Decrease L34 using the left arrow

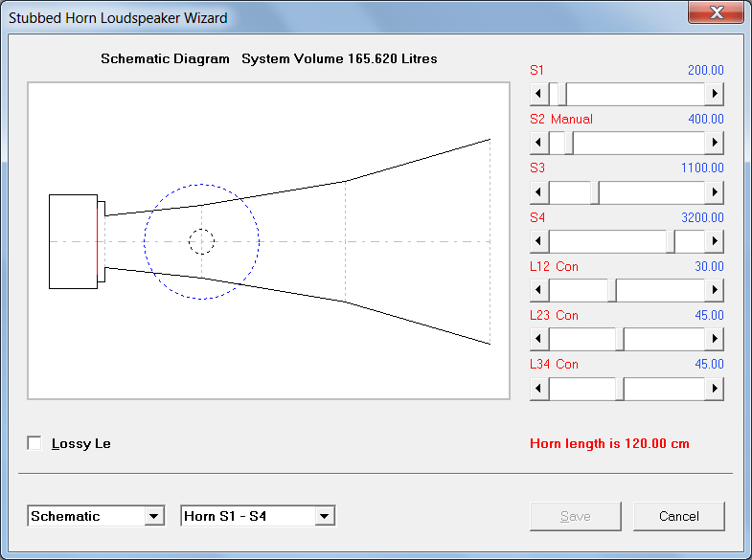[x=539, y=388]
